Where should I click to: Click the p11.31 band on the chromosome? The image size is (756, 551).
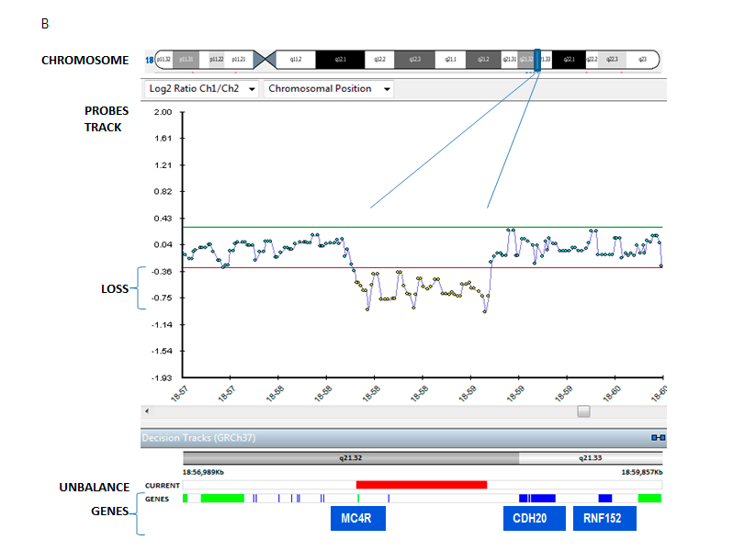coord(186,60)
